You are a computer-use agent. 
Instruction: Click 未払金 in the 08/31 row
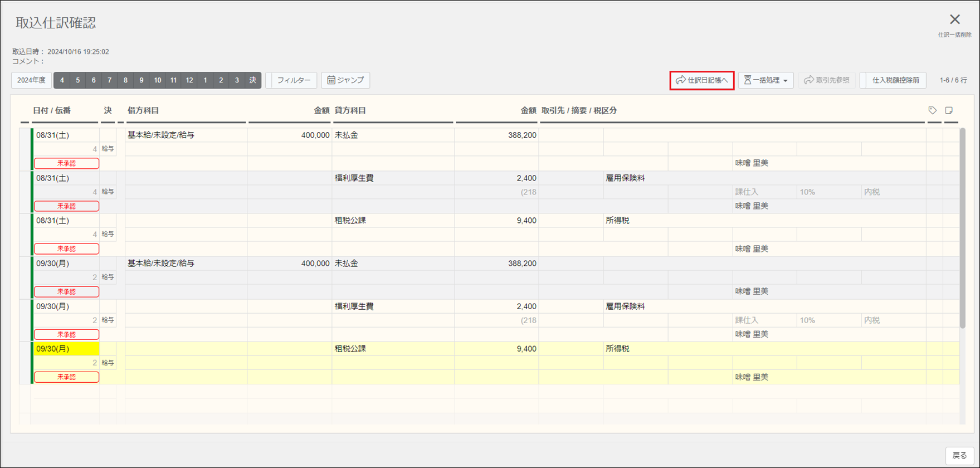[347, 135]
